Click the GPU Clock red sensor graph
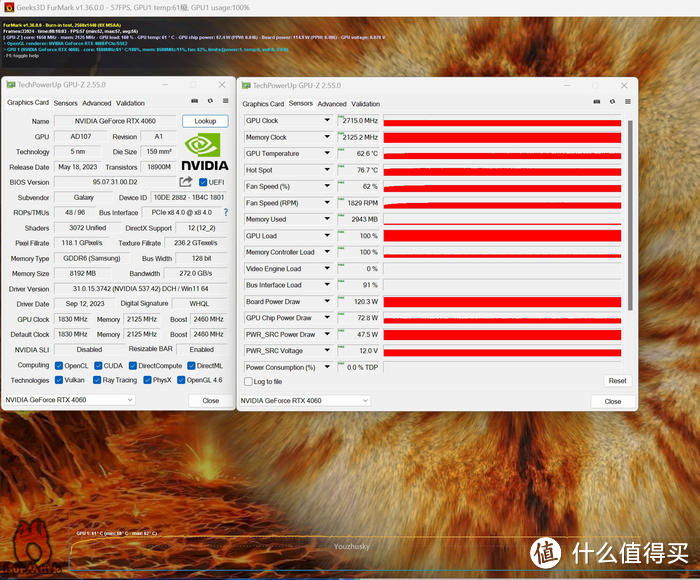This screenshot has height=580, width=700. (502, 121)
